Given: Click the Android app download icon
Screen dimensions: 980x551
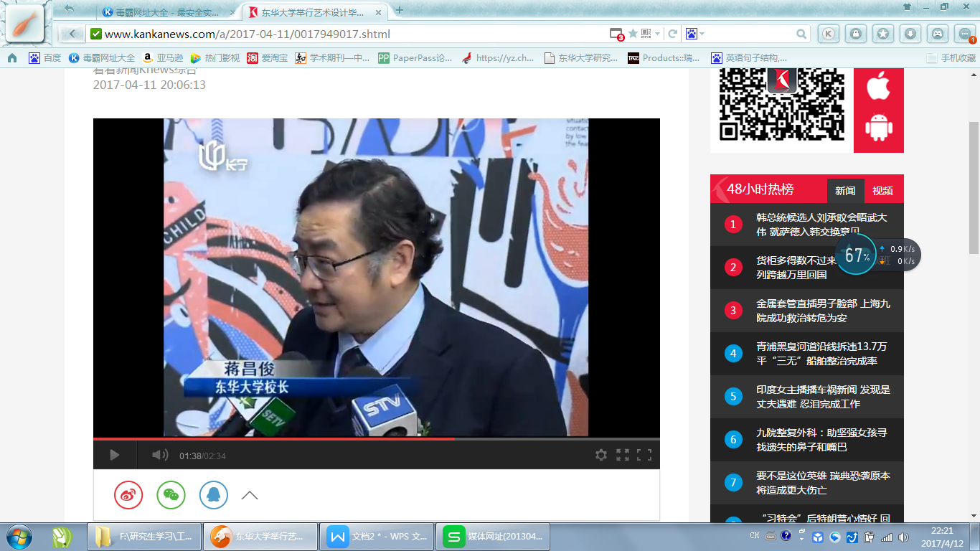Looking at the screenshot, I should [x=878, y=127].
